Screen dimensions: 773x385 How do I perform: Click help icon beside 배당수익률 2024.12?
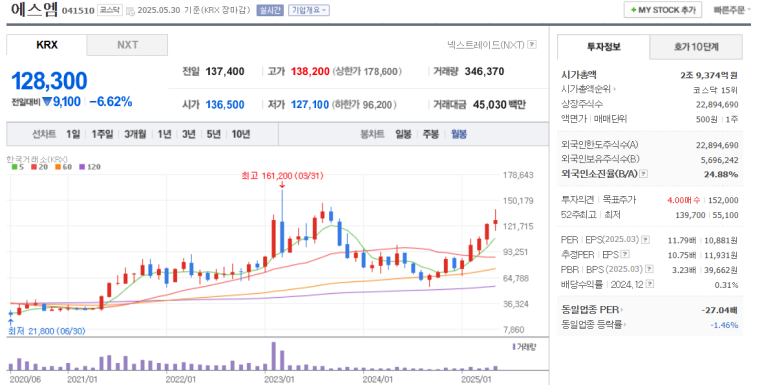[650, 284]
